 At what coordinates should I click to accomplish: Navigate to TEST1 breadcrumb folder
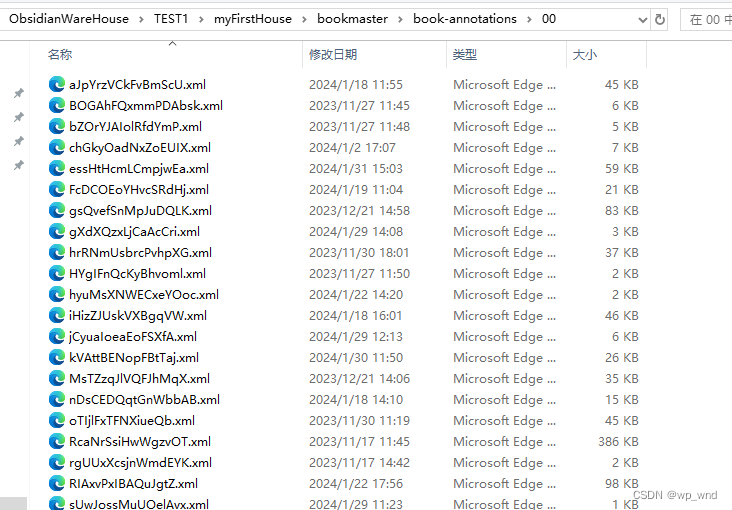pyautogui.click(x=171, y=19)
